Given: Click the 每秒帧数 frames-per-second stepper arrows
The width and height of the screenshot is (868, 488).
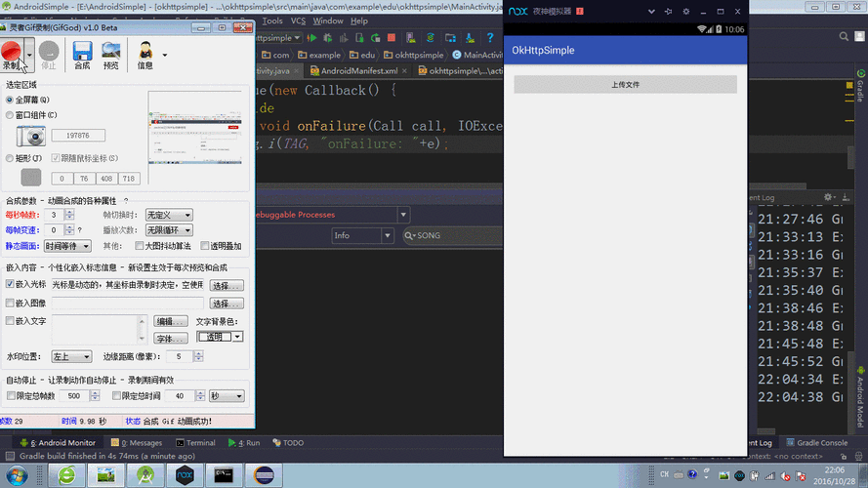Looking at the screenshot, I should (x=69, y=215).
